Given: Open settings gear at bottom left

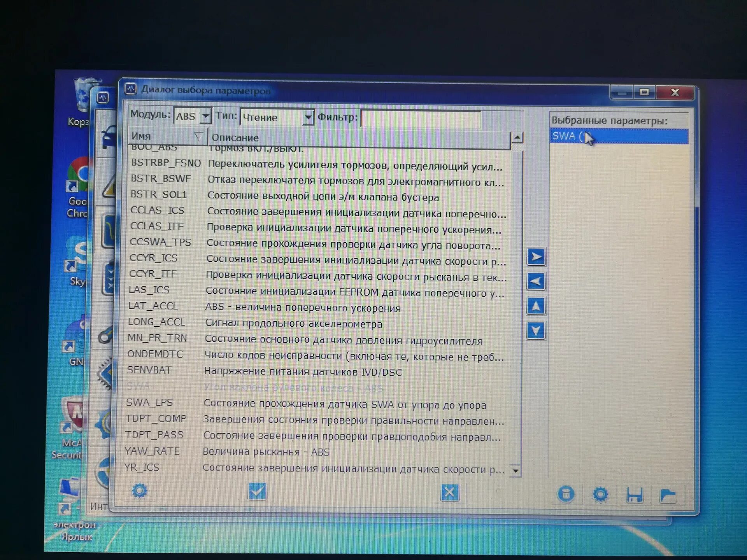Looking at the screenshot, I should (x=140, y=491).
